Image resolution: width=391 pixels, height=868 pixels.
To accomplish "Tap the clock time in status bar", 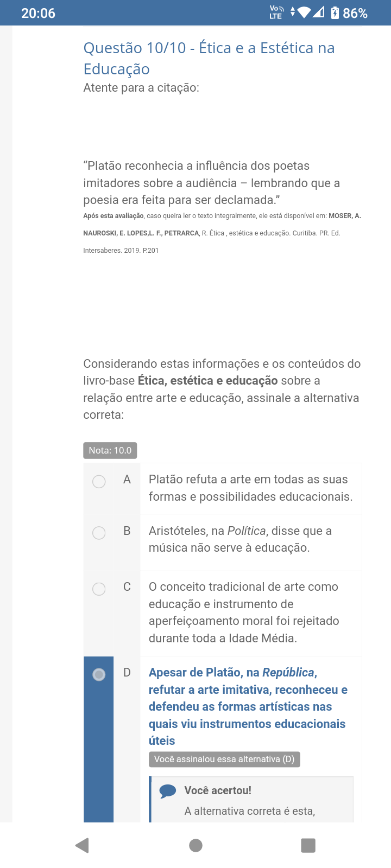I will click(x=38, y=13).
